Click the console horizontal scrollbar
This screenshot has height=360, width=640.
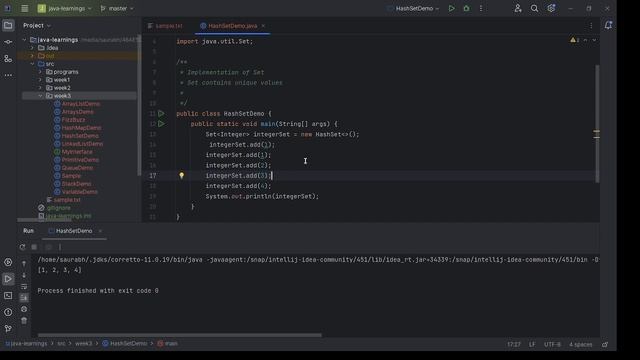click(180, 335)
